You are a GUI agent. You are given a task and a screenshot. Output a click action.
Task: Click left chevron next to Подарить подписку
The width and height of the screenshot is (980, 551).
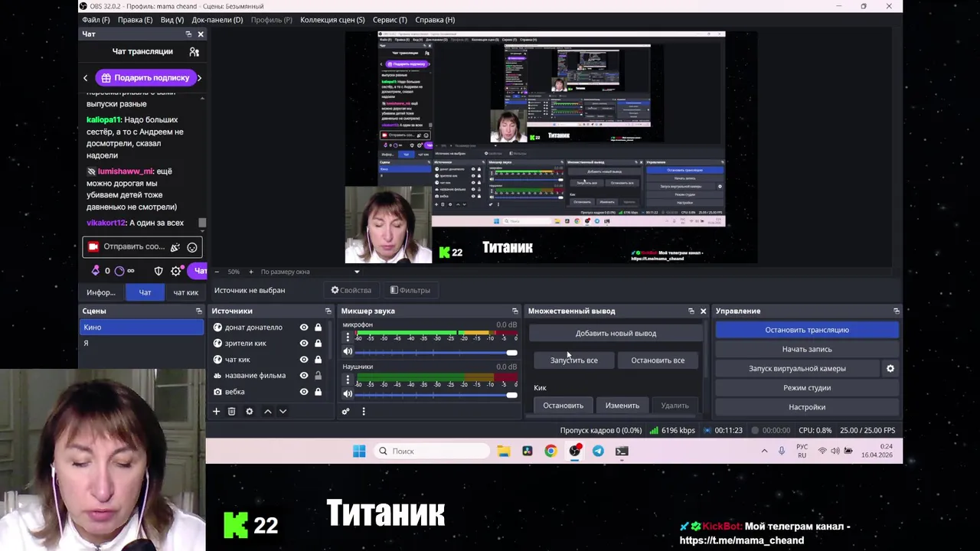[86, 78]
